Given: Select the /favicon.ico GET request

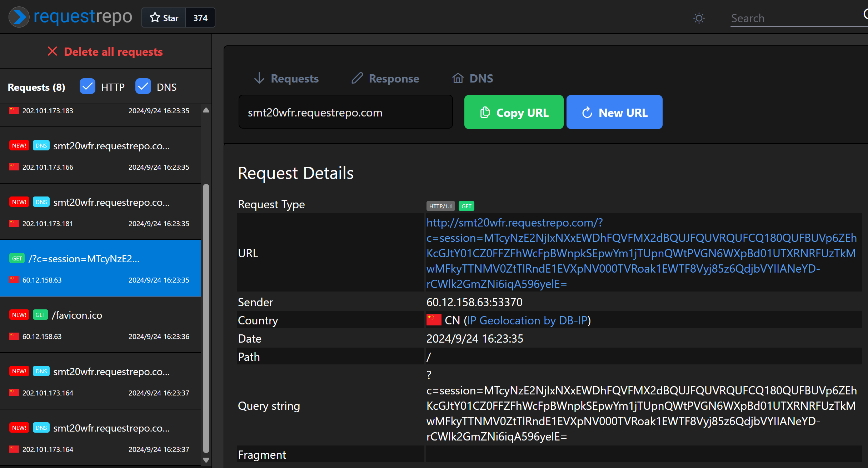Looking at the screenshot, I should 100,325.
